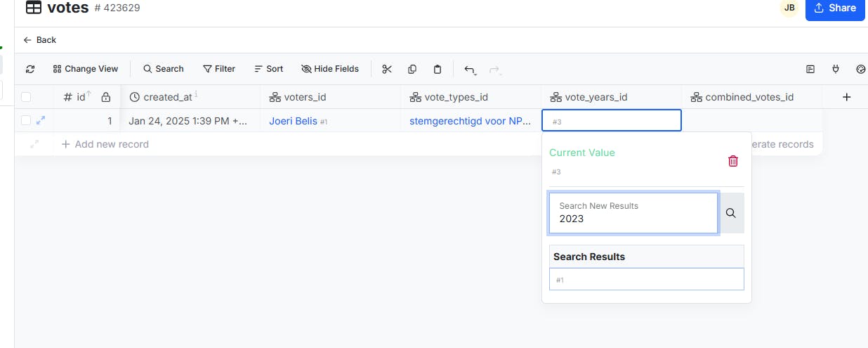
Task: Click the magnifier search button in popup
Action: (731, 213)
